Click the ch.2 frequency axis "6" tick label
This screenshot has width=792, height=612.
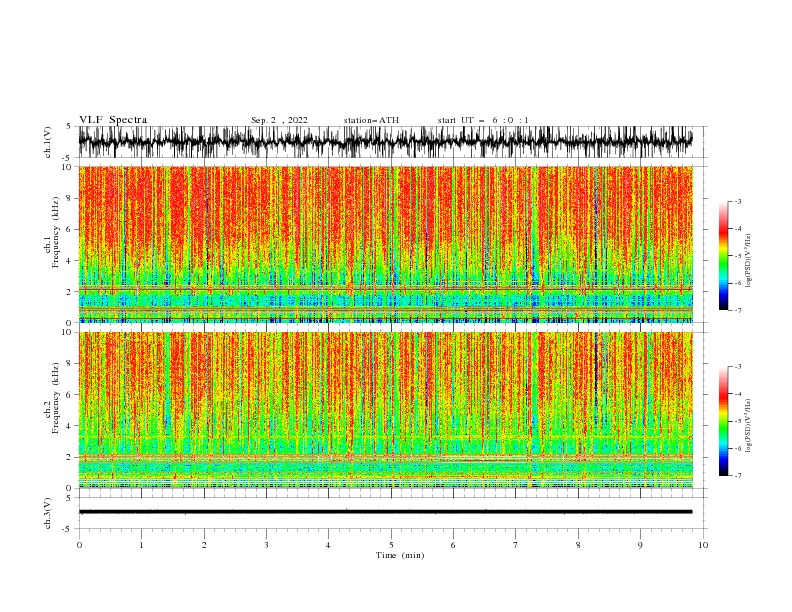click(70, 395)
